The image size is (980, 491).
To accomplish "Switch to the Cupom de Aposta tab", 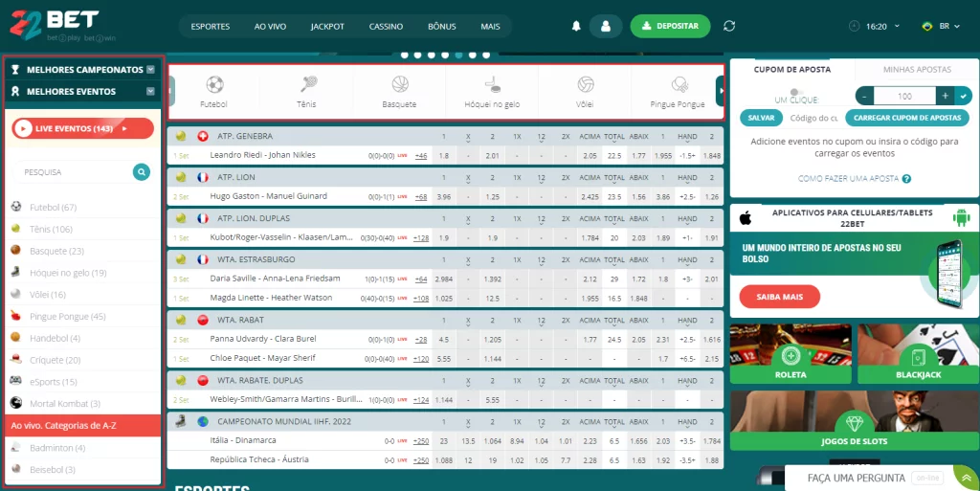I will 792,69.
